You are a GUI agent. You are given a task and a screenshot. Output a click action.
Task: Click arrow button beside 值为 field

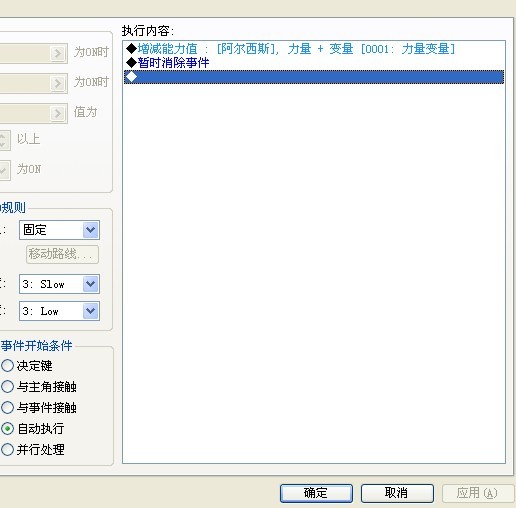point(58,113)
